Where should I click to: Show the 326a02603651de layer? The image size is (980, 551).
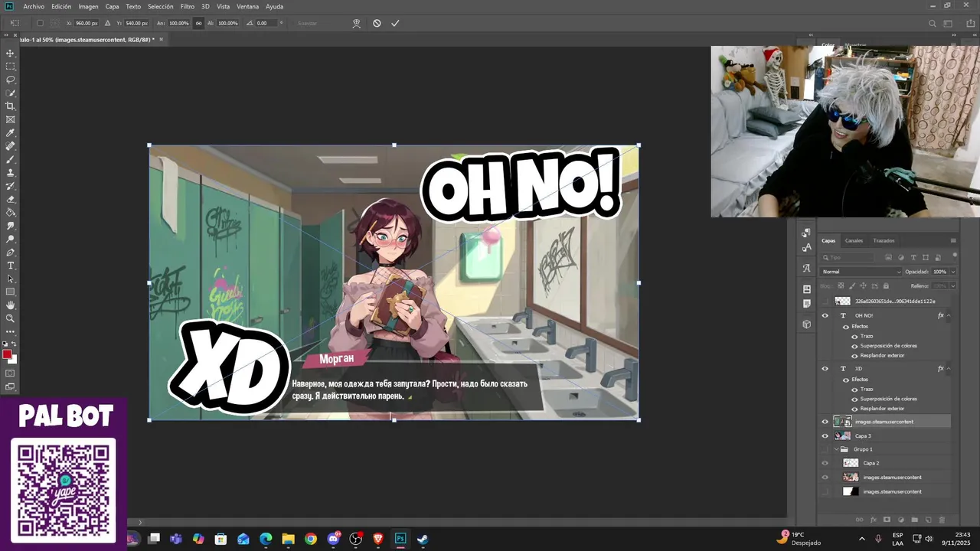point(825,302)
